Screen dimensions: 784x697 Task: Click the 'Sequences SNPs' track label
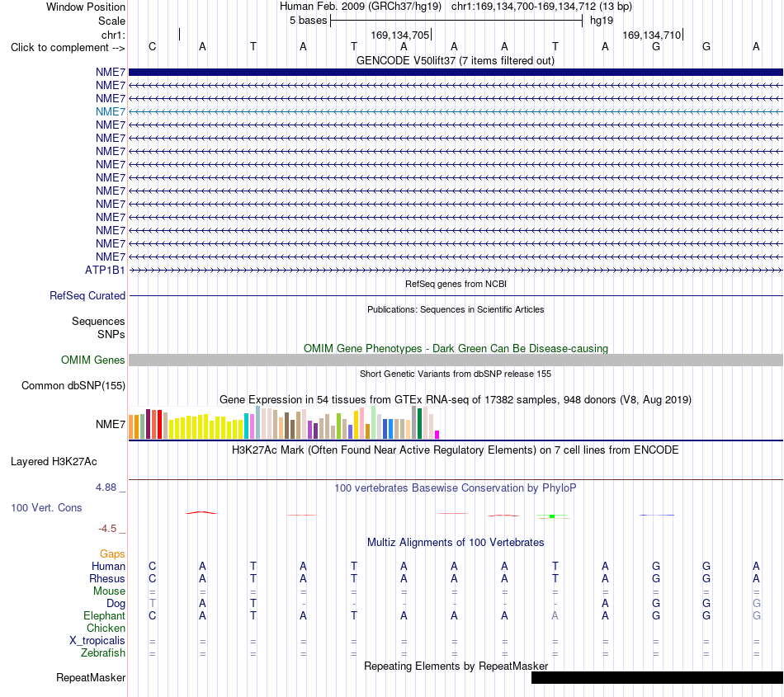pos(98,327)
